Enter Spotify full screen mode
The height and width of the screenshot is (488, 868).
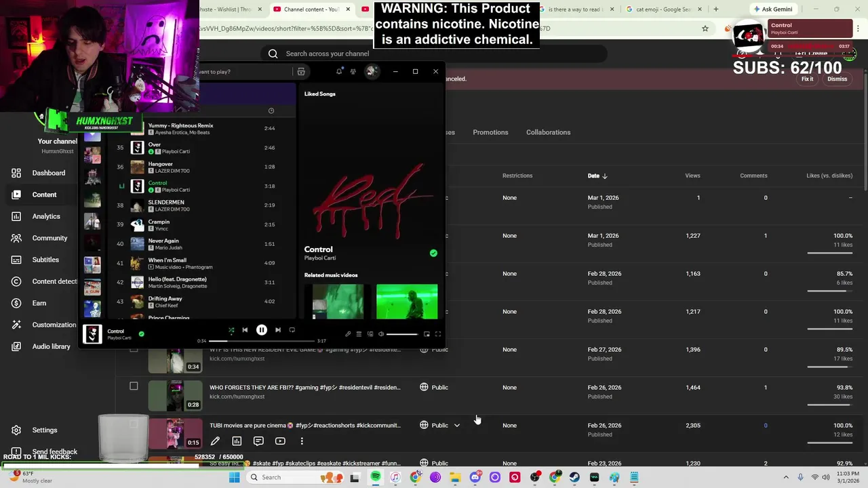coord(438,334)
